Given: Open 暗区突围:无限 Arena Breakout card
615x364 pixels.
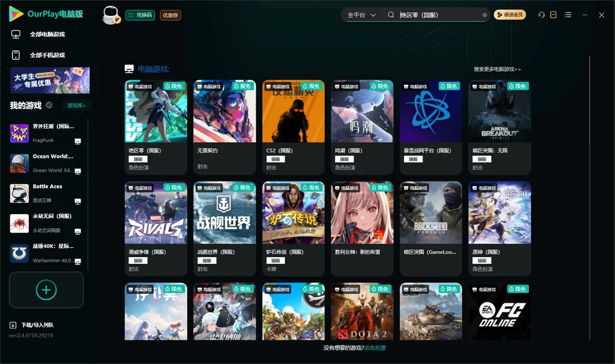Looking at the screenshot, I should pos(499,127).
